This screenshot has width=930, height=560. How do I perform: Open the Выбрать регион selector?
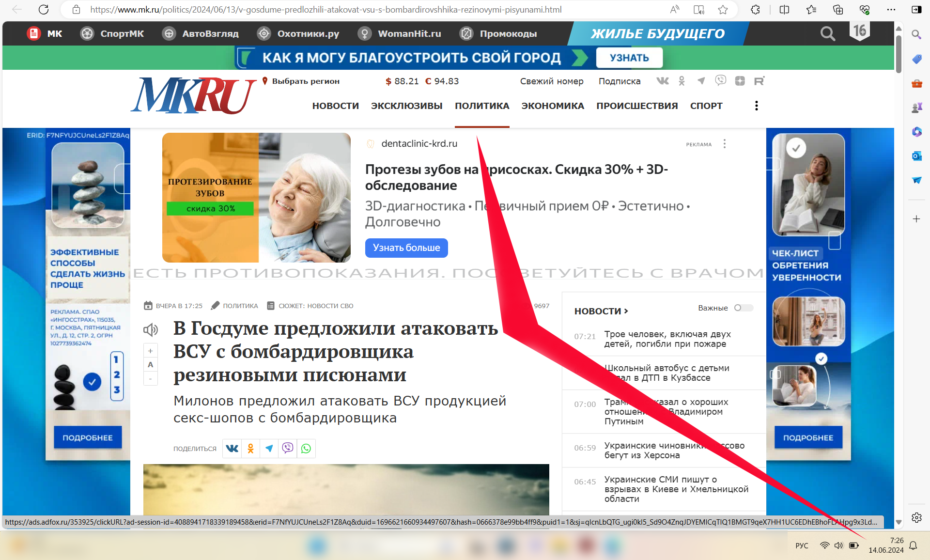pos(301,81)
